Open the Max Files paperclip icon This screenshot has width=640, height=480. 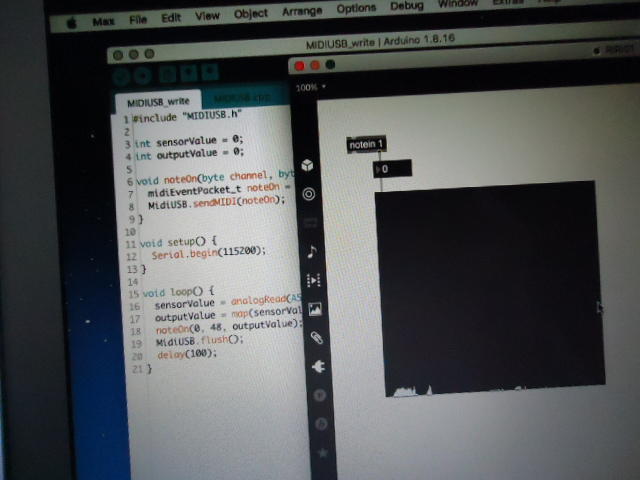317,338
